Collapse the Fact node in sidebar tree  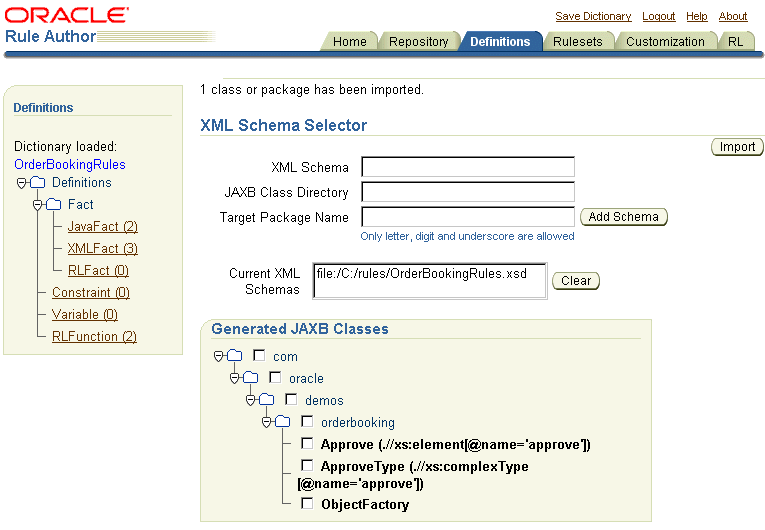[38, 205]
